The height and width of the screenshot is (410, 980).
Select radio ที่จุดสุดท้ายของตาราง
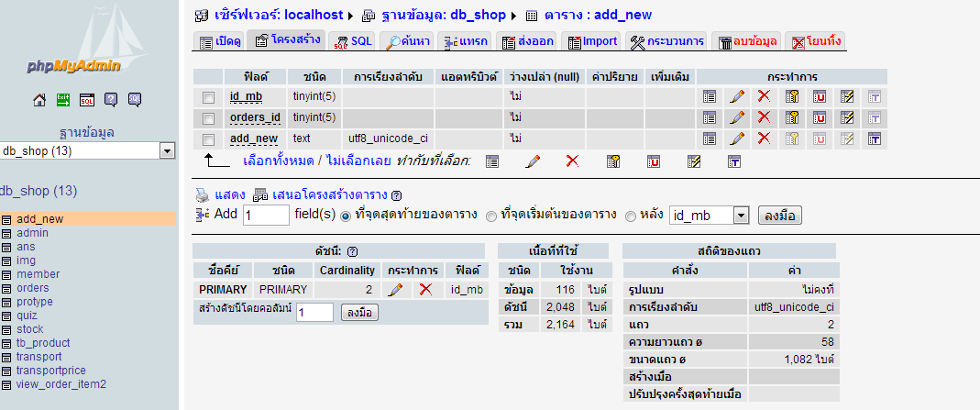[x=346, y=216]
